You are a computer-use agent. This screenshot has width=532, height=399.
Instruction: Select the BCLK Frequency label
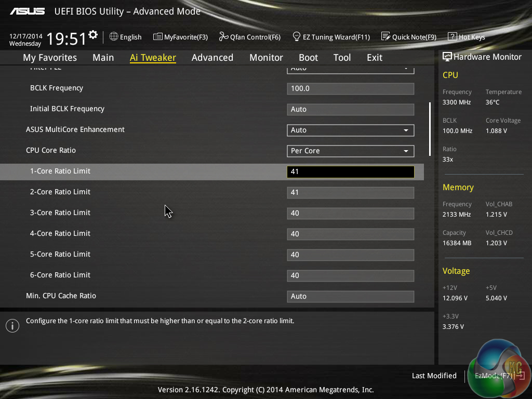pos(56,88)
